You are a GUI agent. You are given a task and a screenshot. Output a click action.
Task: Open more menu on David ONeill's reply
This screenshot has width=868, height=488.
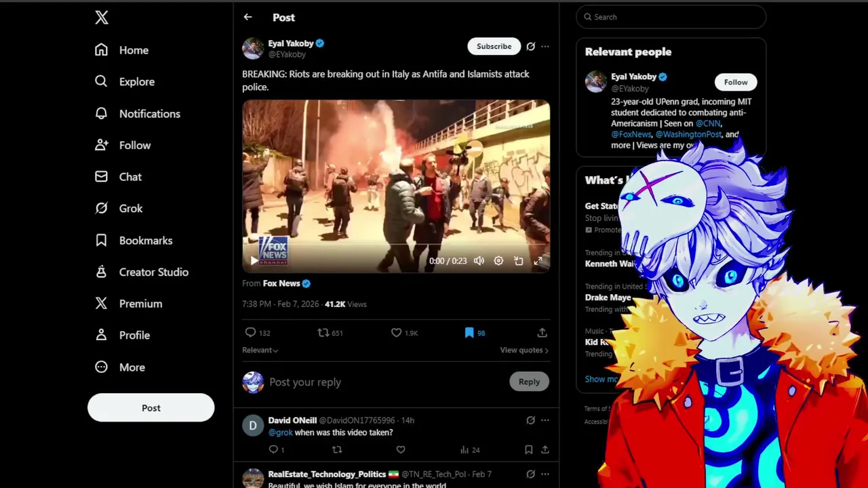pos(545,420)
